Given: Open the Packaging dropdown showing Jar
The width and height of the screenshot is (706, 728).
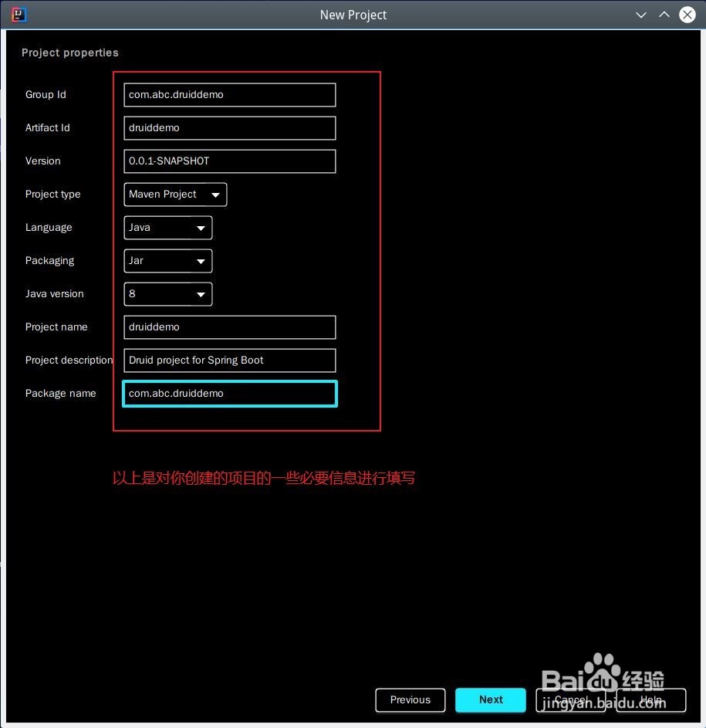Looking at the screenshot, I should (x=168, y=260).
